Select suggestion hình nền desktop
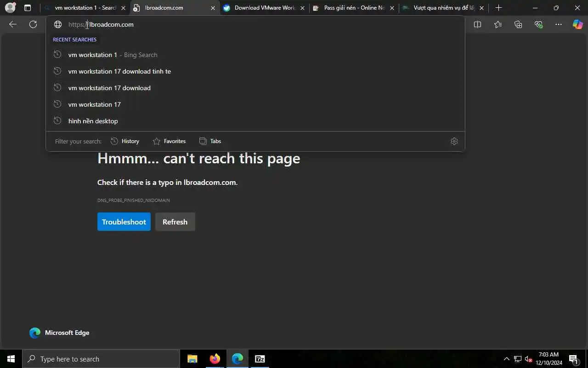The width and height of the screenshot is (588, 368). click(x=255, y=121)
